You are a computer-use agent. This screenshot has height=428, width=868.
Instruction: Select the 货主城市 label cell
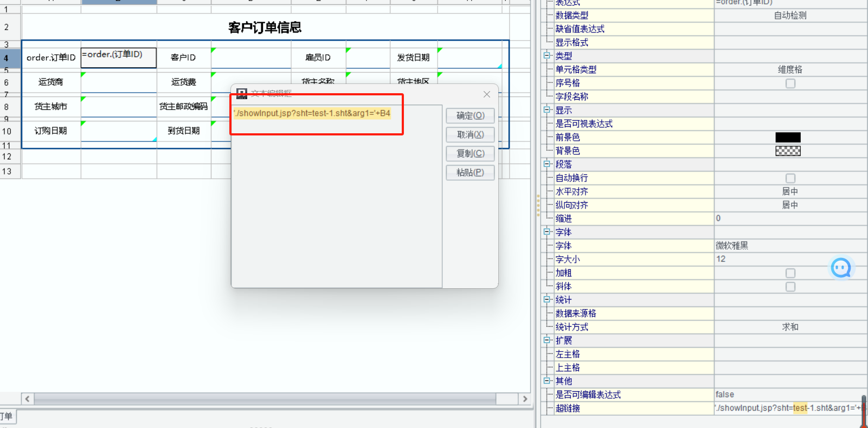tap(51, 107)
